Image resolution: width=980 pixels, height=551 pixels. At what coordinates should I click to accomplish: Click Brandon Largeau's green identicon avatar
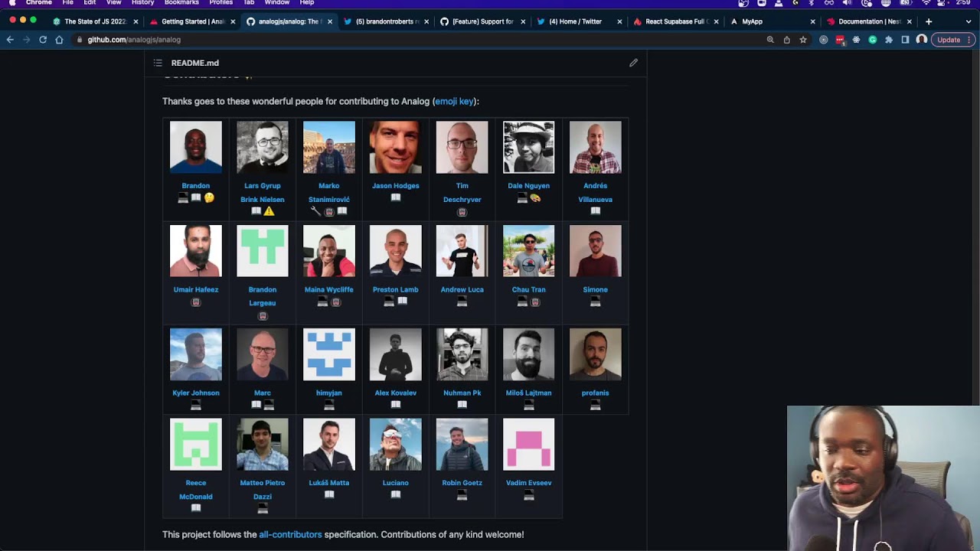point(263,251)
